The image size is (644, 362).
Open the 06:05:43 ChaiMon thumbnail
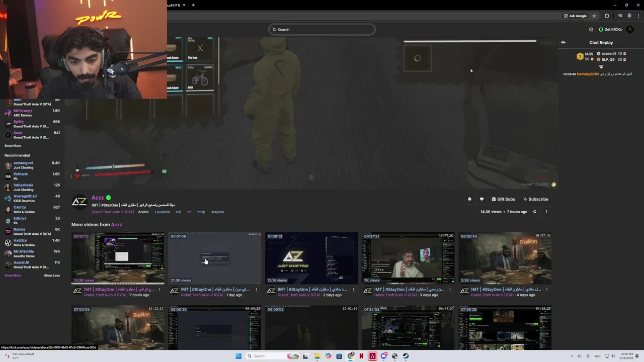(505, 258)
